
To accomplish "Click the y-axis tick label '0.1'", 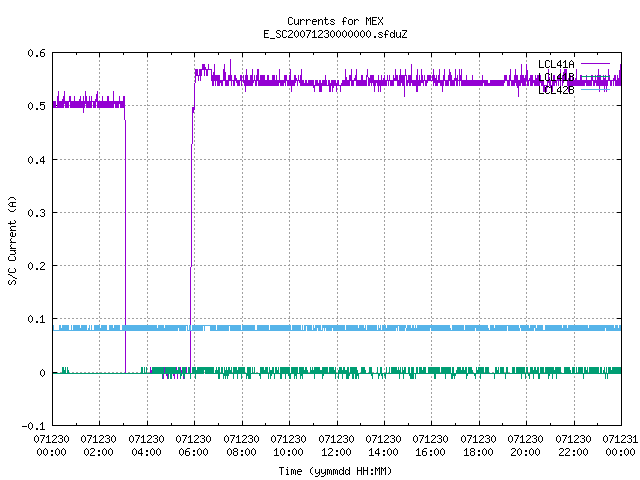I will coord(36,319).
